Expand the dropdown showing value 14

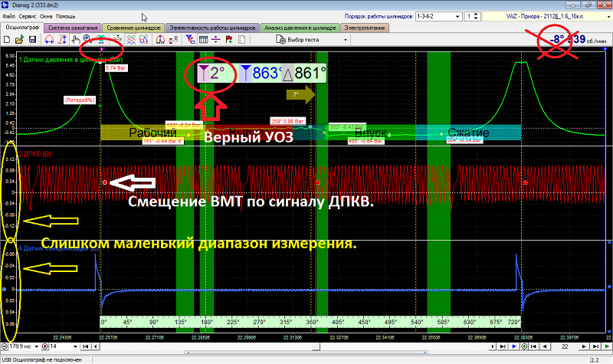click(75, 346)
